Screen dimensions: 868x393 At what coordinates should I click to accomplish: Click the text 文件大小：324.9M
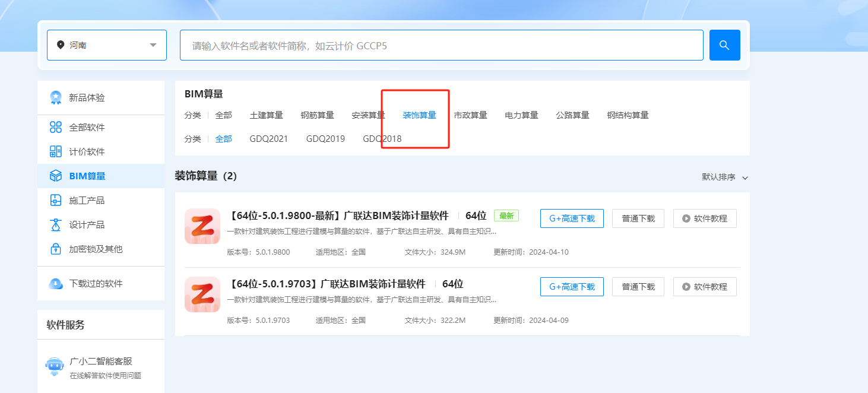click(435, 252)
